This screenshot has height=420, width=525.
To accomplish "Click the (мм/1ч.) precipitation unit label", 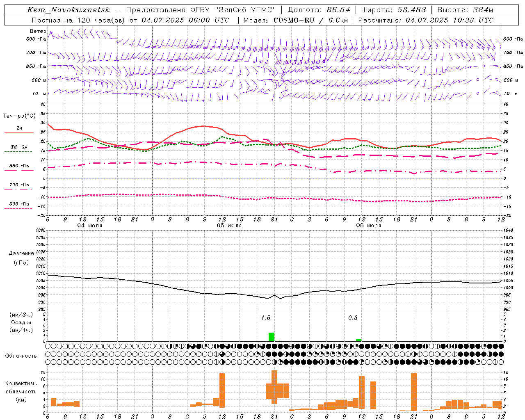I will coord(21,330).
